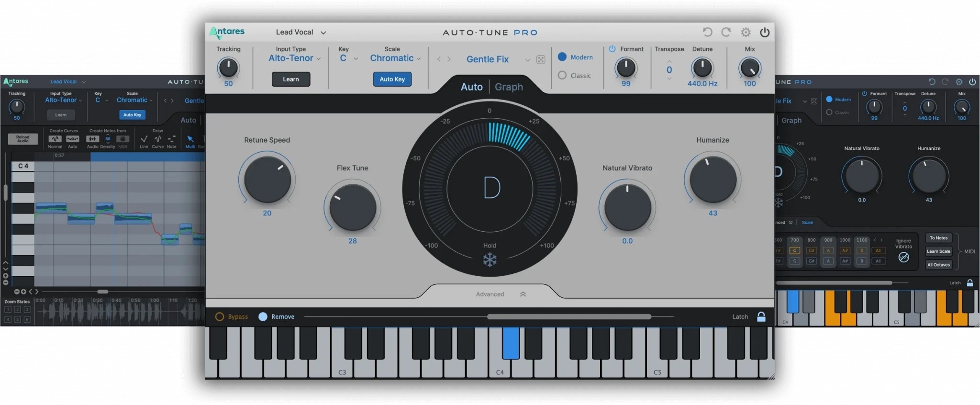Click the To Notes button in right window
This screenshot has height=405, width=980.
coord(938,238)
